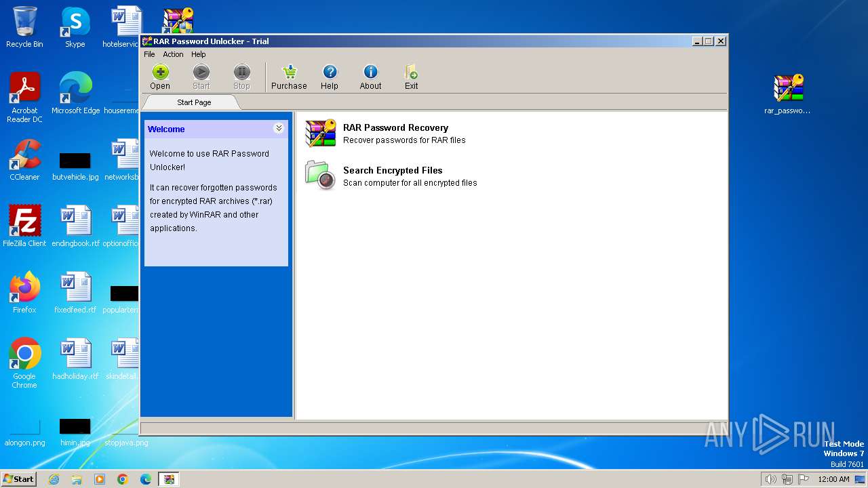Click the Action Center flag tray icon

tap(804, 479)
